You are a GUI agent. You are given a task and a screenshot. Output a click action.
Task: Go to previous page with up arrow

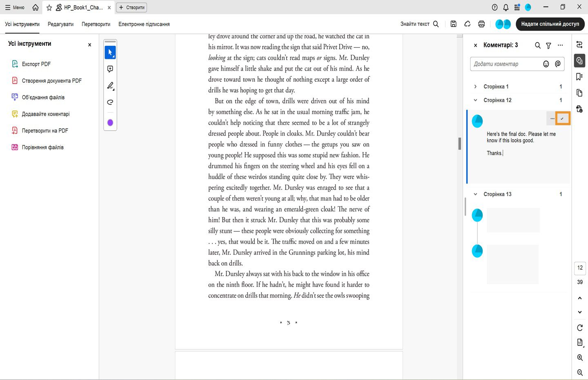pos(580,298)
